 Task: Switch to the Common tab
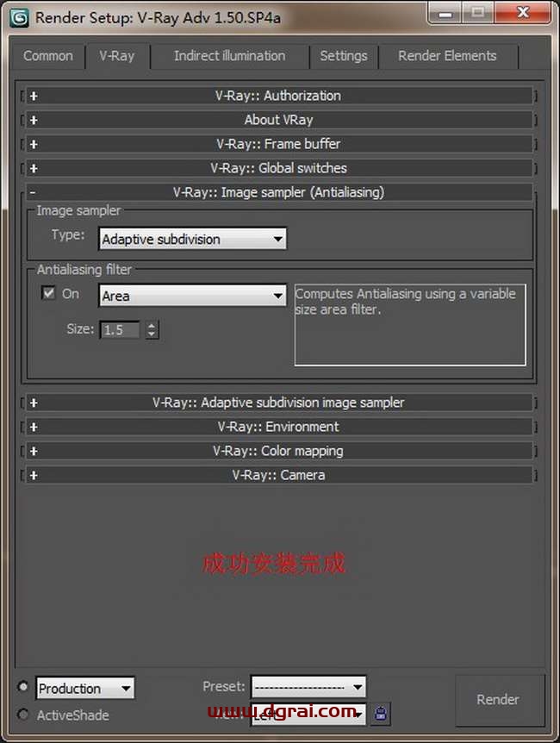click(x=48, y=56)
